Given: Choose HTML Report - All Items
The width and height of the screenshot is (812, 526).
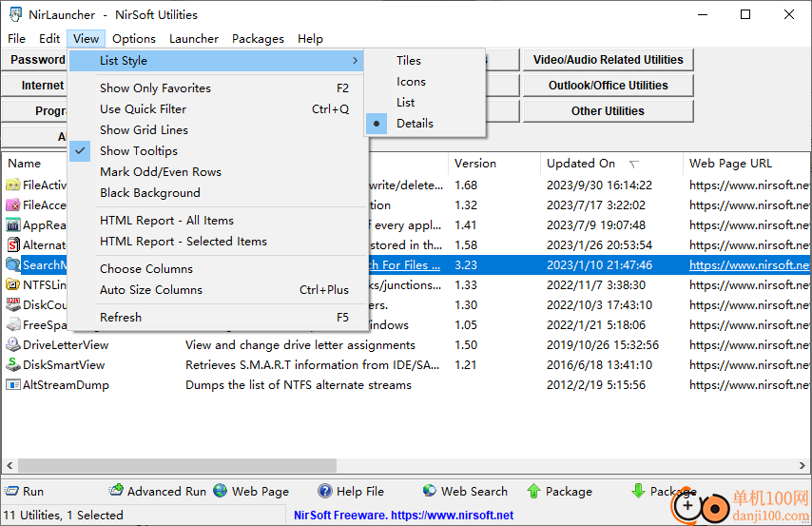Looking at the screenshot, I should click(217, 221).
